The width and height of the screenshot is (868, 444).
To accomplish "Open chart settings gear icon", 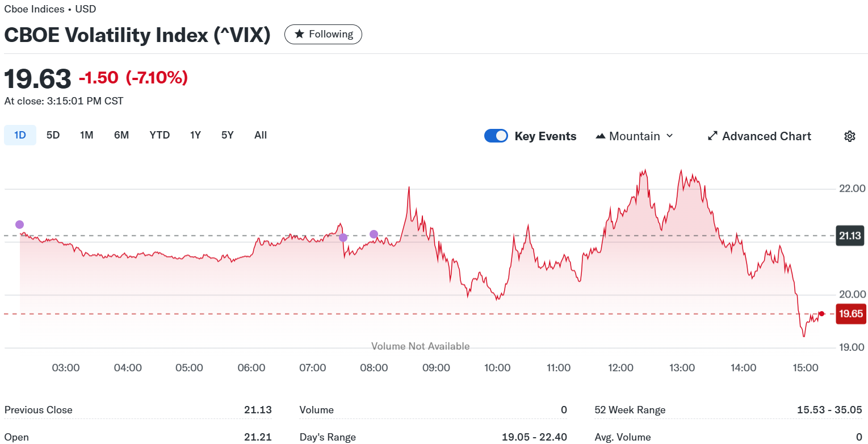I will 849,136.
